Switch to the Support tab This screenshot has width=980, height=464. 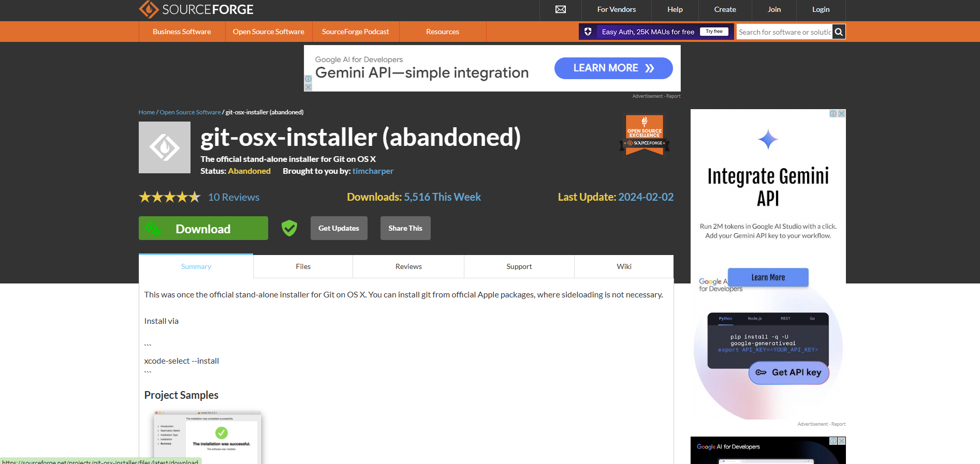pyautogui.click(x=519, y=266)
